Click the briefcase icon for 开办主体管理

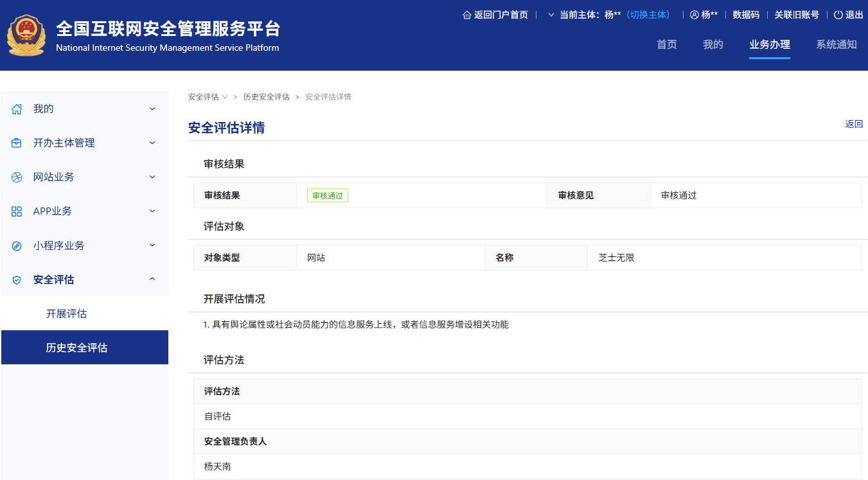click(x=16, y=143)
